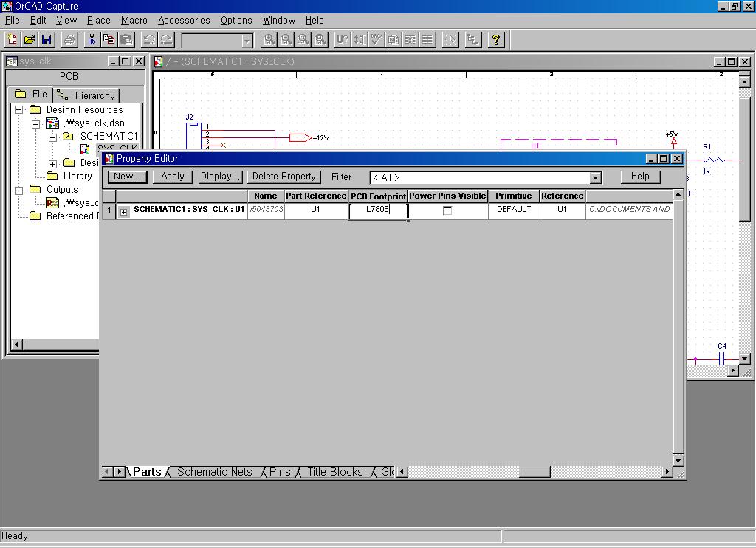Toggle the Power Pins Visible checkbox for U1
The width and height of the screenshot is (756, 548).
[x=447, y=210]
